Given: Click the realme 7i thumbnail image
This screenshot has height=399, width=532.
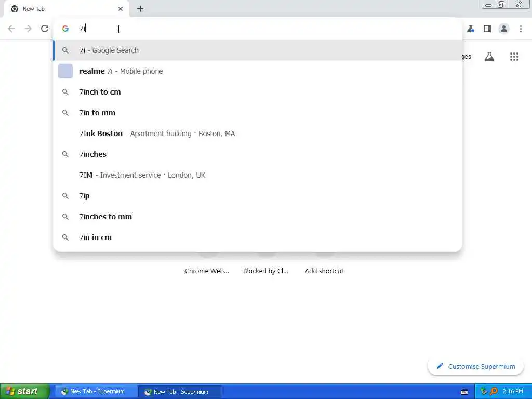Looking at the screenshot, I should point(65,71).
